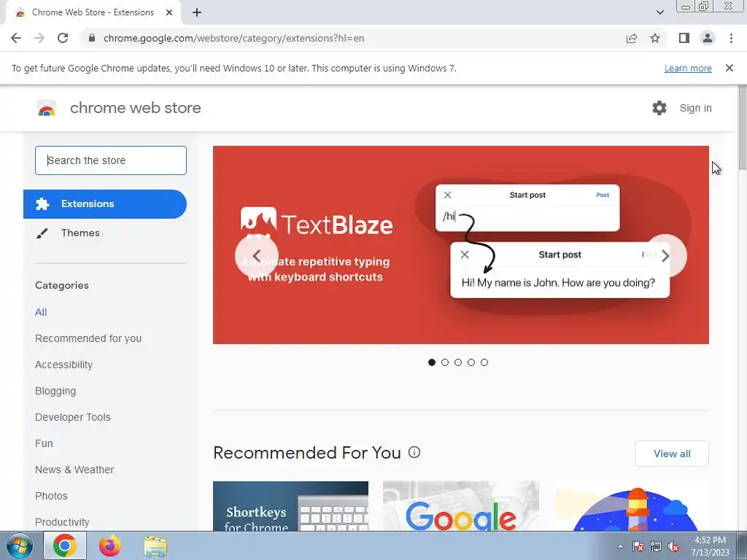The height and width of the screenshot is (560, 747).
Task: Show previous carousel slide
Action: tap(256, 256)
